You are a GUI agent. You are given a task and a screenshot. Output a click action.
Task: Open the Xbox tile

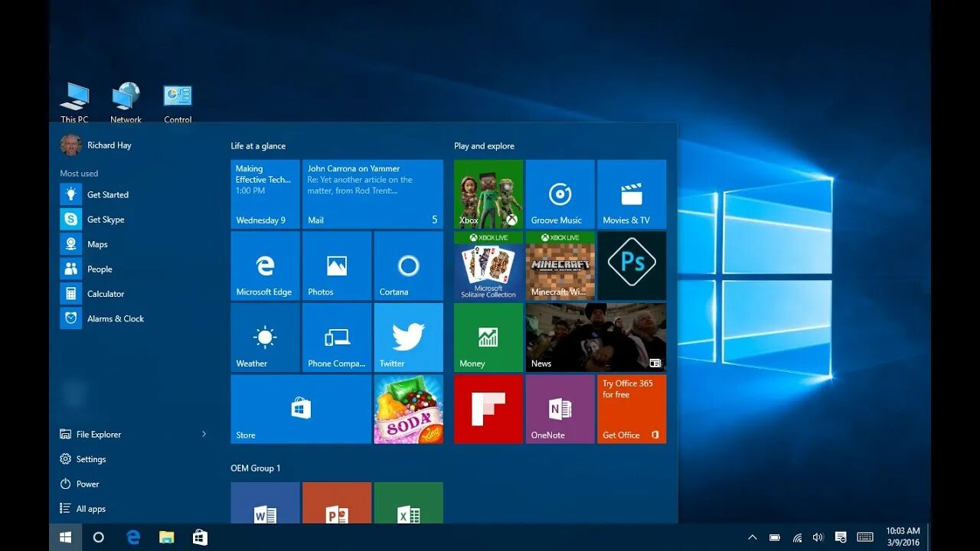[488, 194]
